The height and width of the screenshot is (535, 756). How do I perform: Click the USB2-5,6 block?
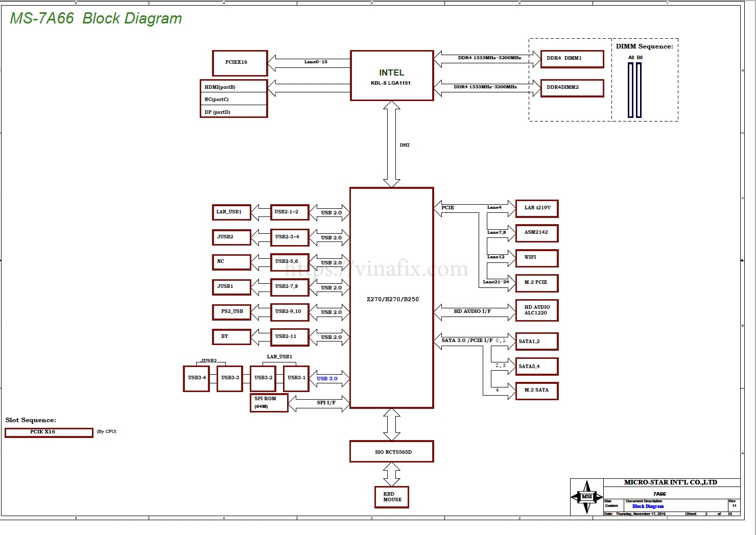click(290, 262)
